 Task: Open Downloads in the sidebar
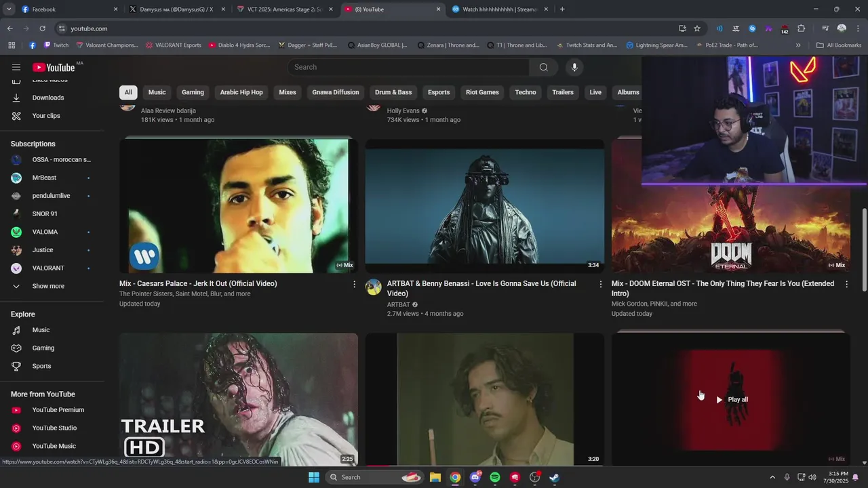47,98
